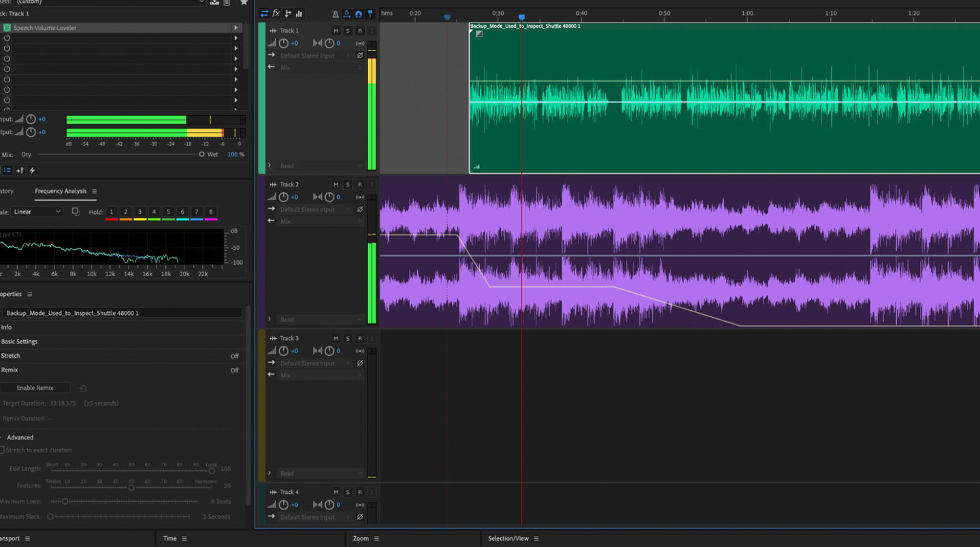Open Properties panel menu icon
Screen dimensions: 980x547
pos(29,294)
